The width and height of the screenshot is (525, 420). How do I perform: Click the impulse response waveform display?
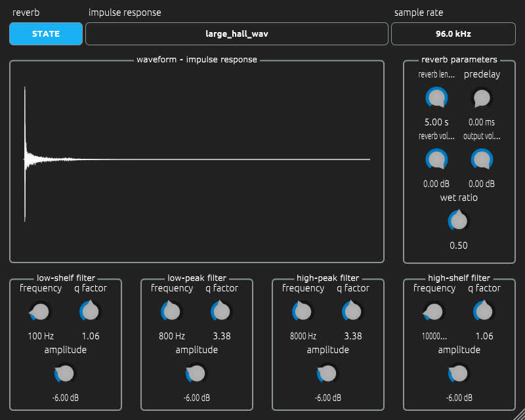197,161
